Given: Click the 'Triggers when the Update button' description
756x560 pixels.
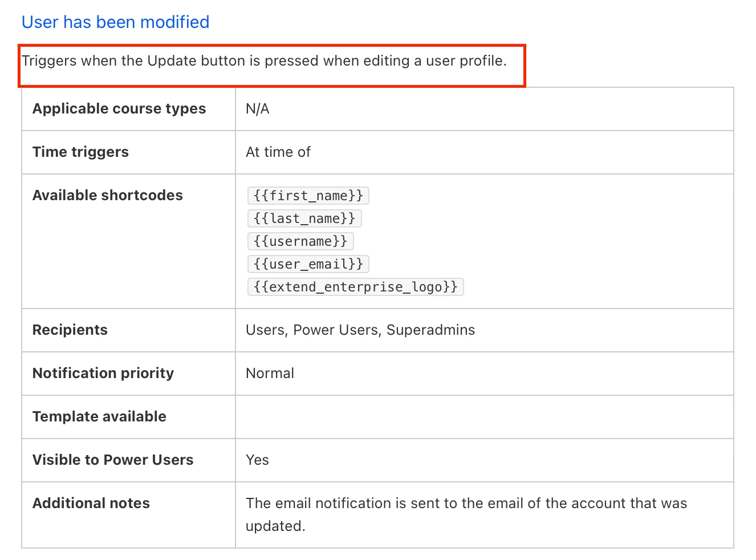Looking at the screenshot, I should [264, 61].
